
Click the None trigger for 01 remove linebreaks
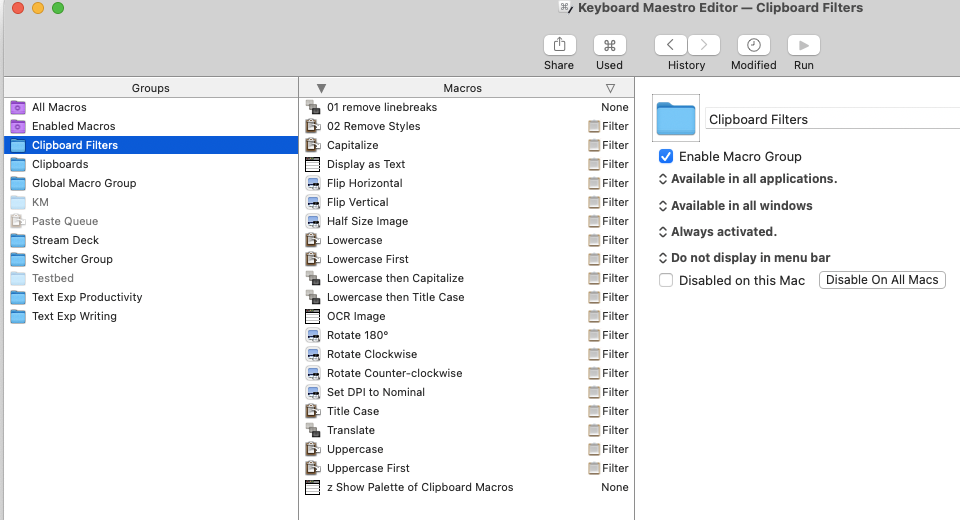click(615, 107)
